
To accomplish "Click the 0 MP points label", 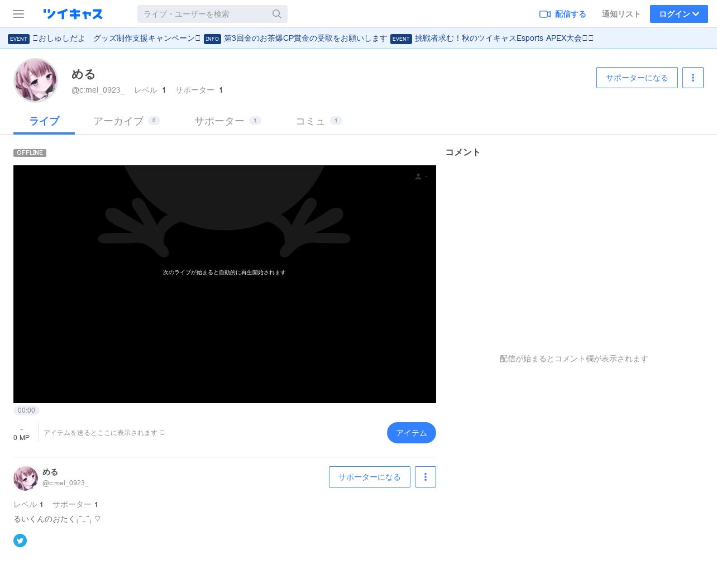I will tap(21, 438).
